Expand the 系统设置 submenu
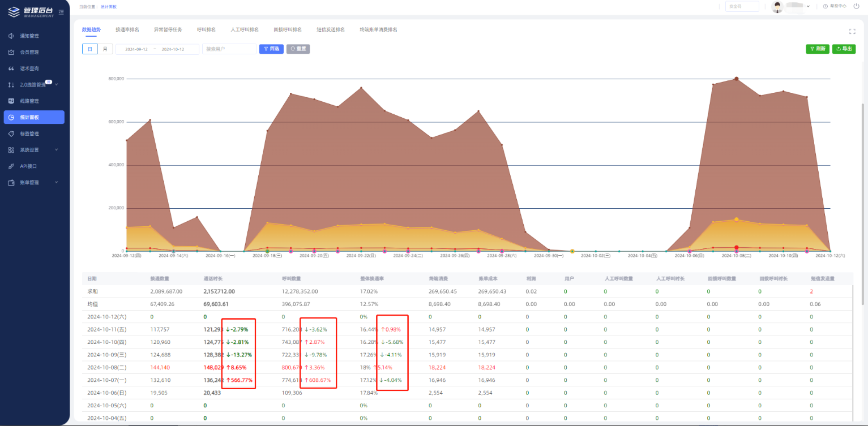The image size is (868, 426). pos(57,150)
